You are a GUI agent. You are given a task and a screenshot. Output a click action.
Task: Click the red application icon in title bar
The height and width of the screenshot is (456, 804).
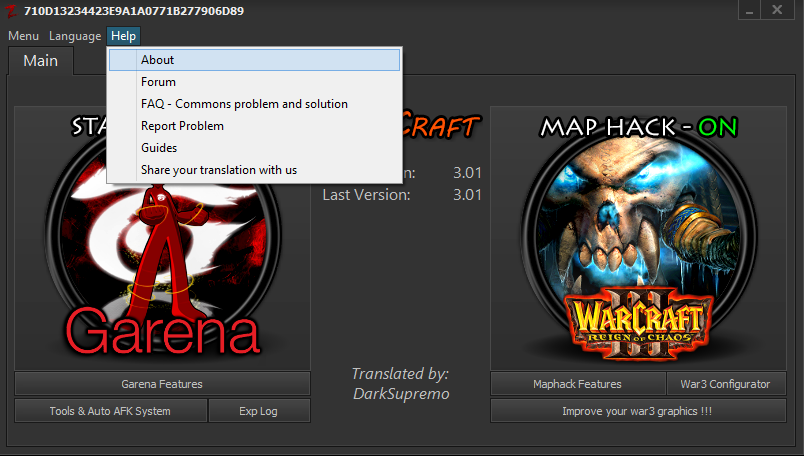pyautogui.click(x=11, y=11)
